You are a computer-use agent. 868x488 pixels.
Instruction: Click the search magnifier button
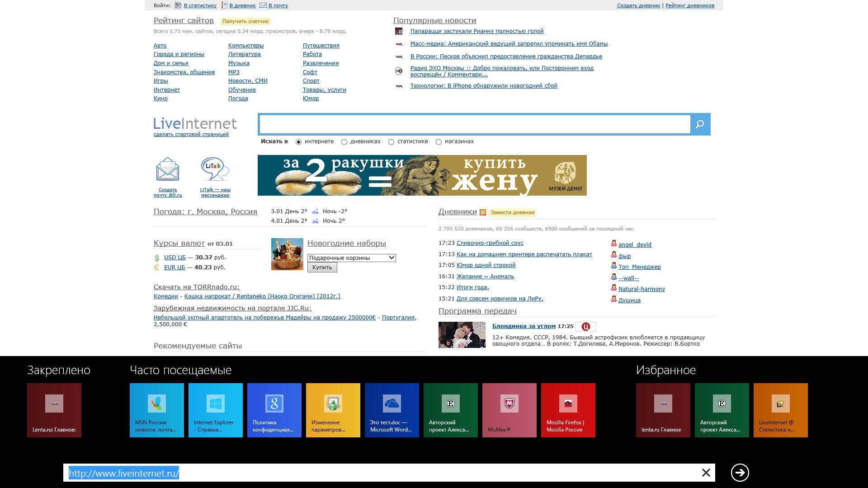[x=700, y=124]
